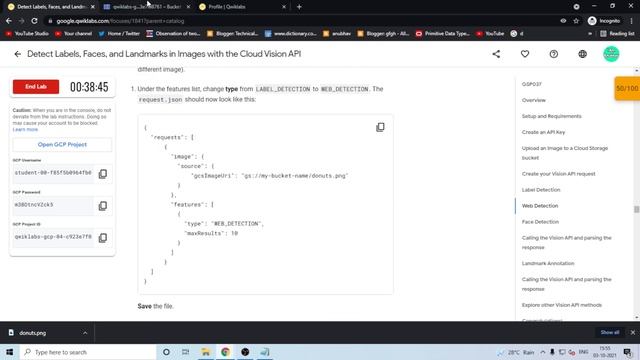The width and height of the screenshot is (640, 360).
Task: Jump to Face Detection section
Action: tap(540, 222)
